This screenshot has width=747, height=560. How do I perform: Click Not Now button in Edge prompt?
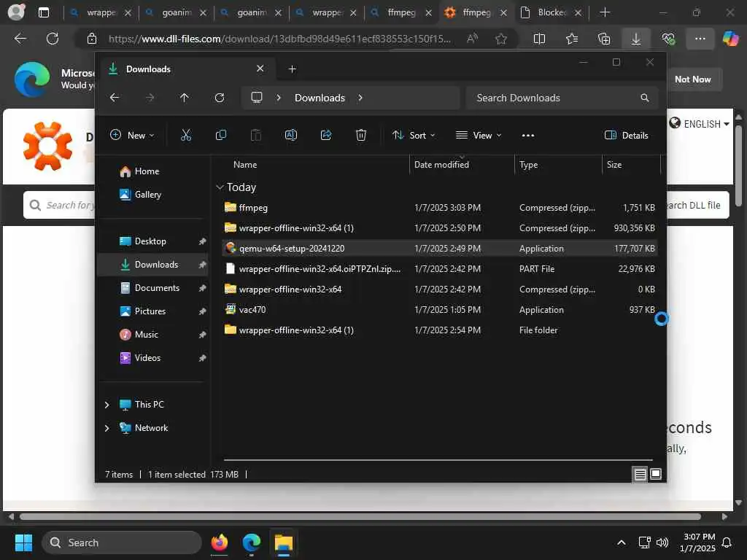(x=693, y=79)
